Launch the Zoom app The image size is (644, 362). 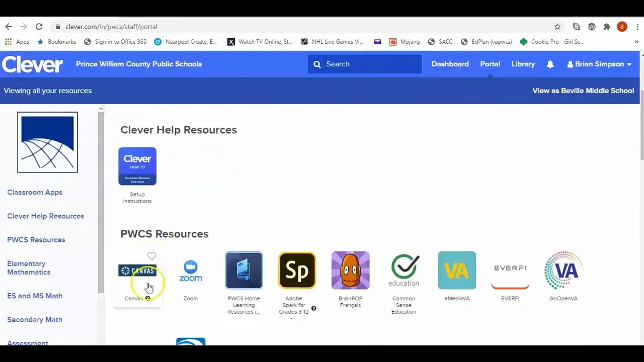pyautogui.click(x=191, y=270)
